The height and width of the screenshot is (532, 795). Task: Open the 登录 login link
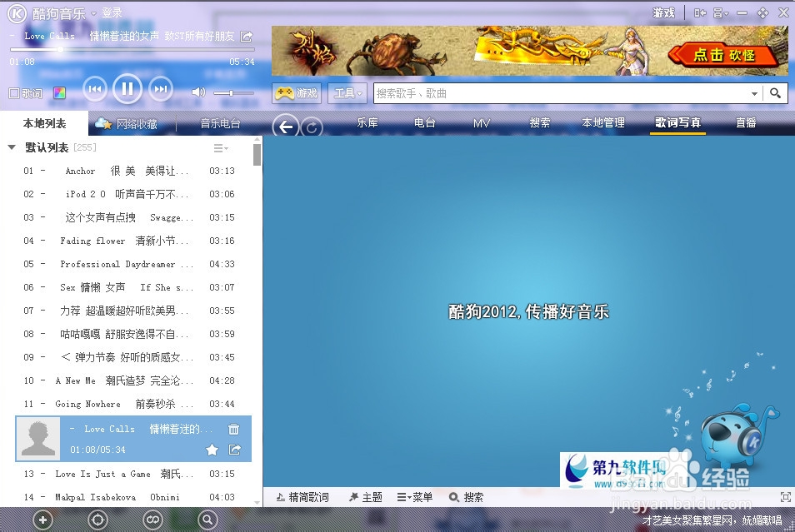112,13
